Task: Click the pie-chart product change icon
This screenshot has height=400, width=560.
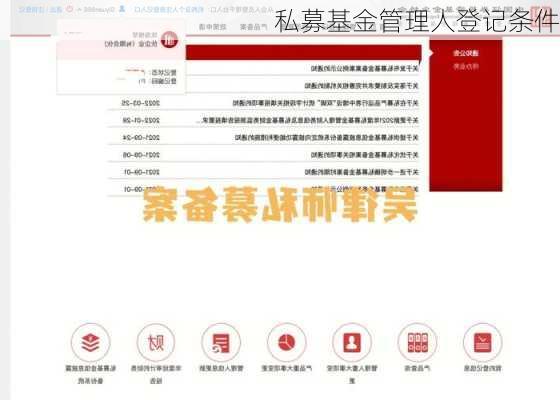Action: pos(286,342)
